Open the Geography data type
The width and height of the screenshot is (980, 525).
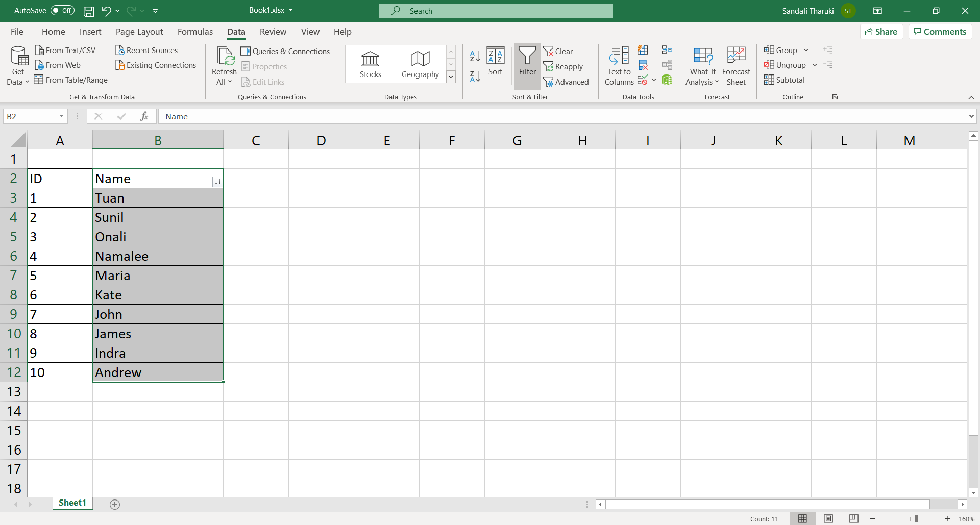pos(420,64)
